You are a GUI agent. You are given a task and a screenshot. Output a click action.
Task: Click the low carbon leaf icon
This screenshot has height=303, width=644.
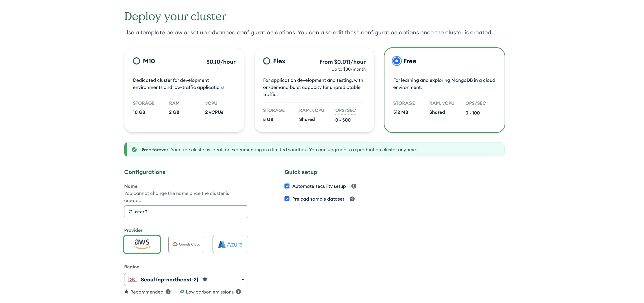pos(182,292)
